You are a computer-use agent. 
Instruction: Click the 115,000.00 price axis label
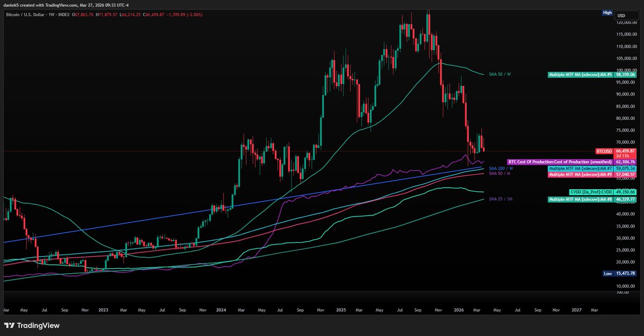click(626, 34)
